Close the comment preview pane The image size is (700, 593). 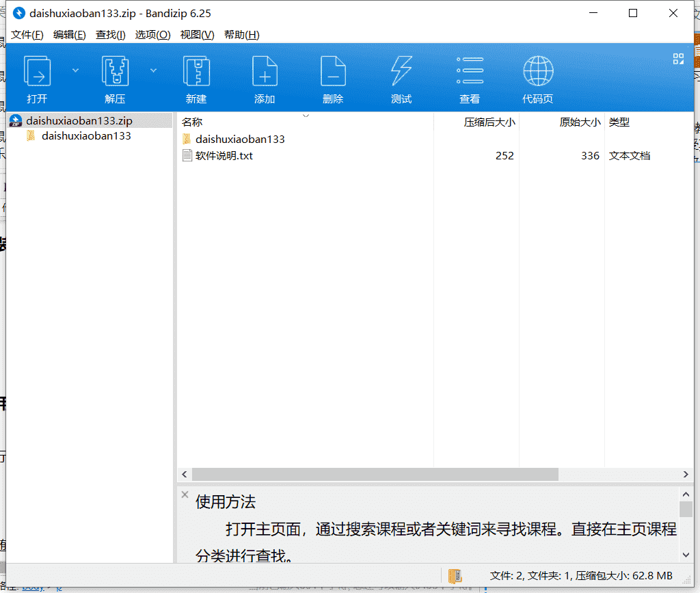click(185, 495)
